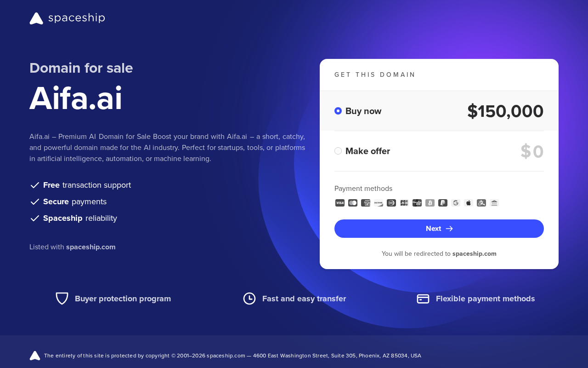Click the PayPal payment icon
588x368 pixels.
click(443, 203)
